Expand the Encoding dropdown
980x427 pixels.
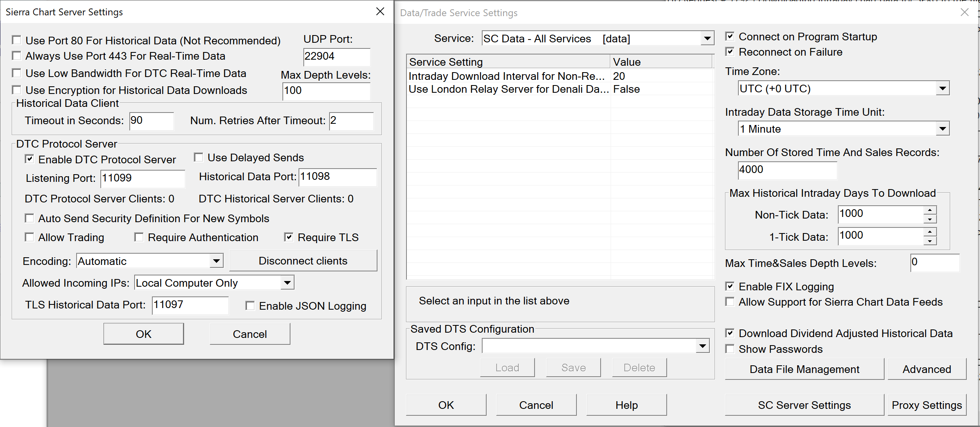click(x=216, y=261)
